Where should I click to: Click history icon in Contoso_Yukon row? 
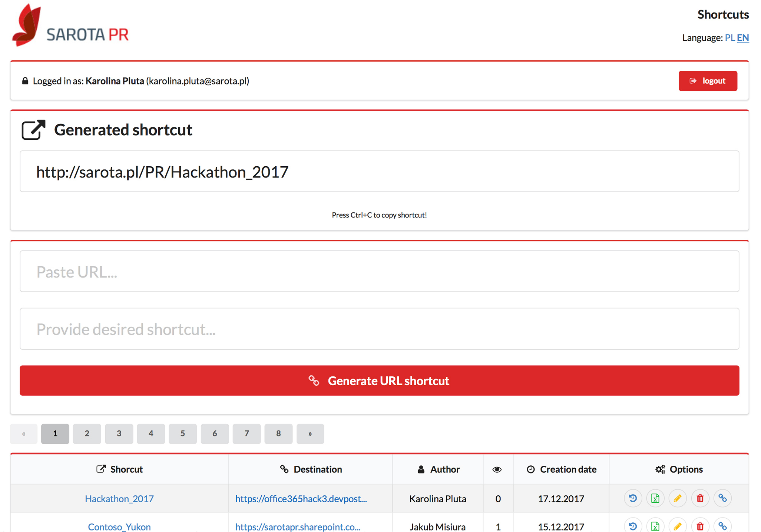[633, 526]
